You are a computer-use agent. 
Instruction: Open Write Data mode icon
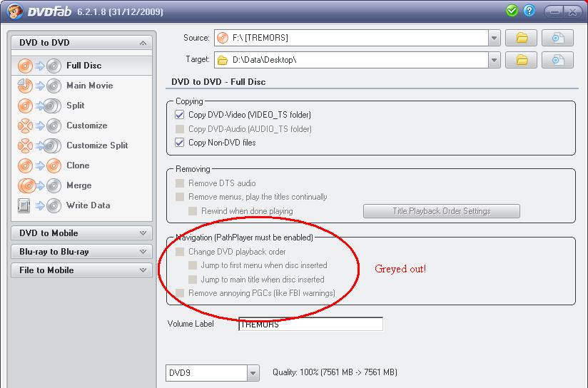39,205
